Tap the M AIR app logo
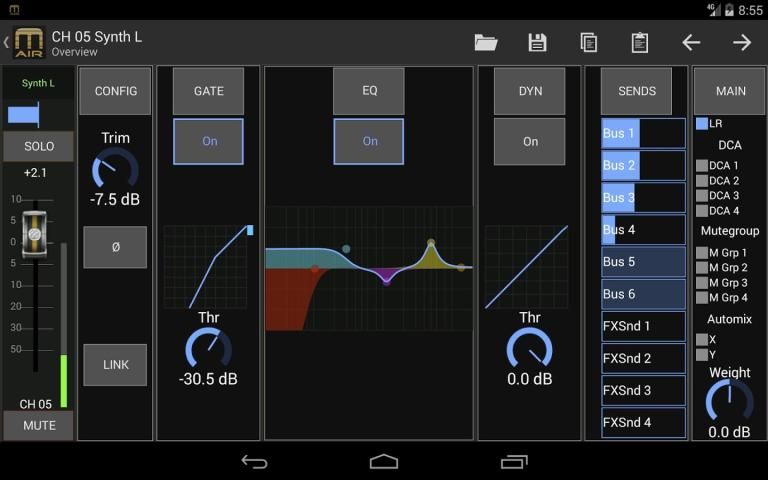This screenshot has height=480, width=768. click(x=29, y=43)
